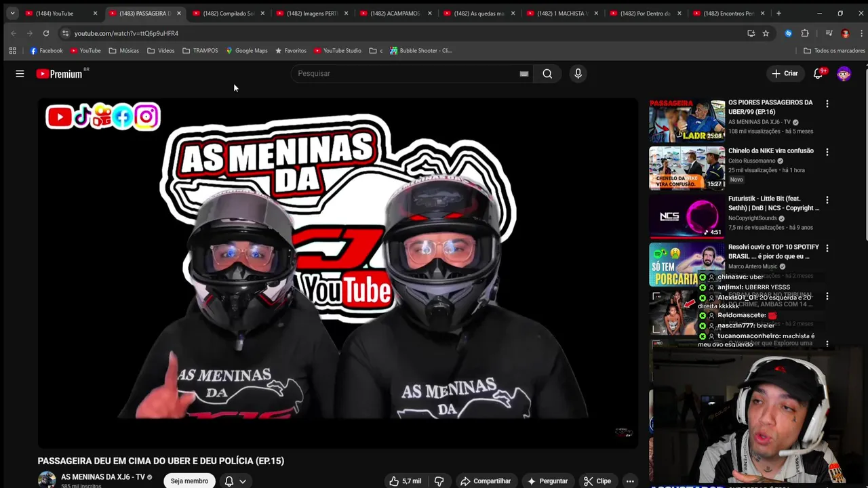This screenshot has width=868, height=488.
Task: Open OS PIORES PASSAGEIROS video thumbnail
Action: pos(687,120)
